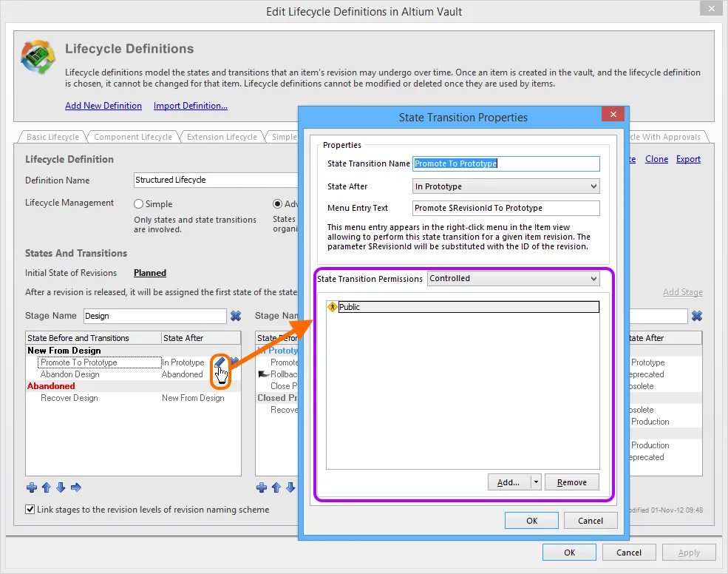Image resolution: width=728 pixels, height=574 pixels.
Task: Click the State Transition Name field
Action: point(506,163)
